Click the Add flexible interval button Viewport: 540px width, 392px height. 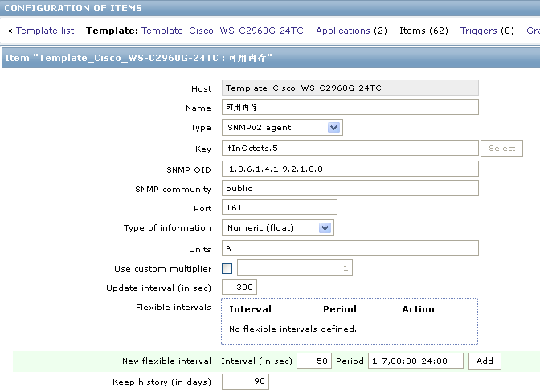(485, 361)
